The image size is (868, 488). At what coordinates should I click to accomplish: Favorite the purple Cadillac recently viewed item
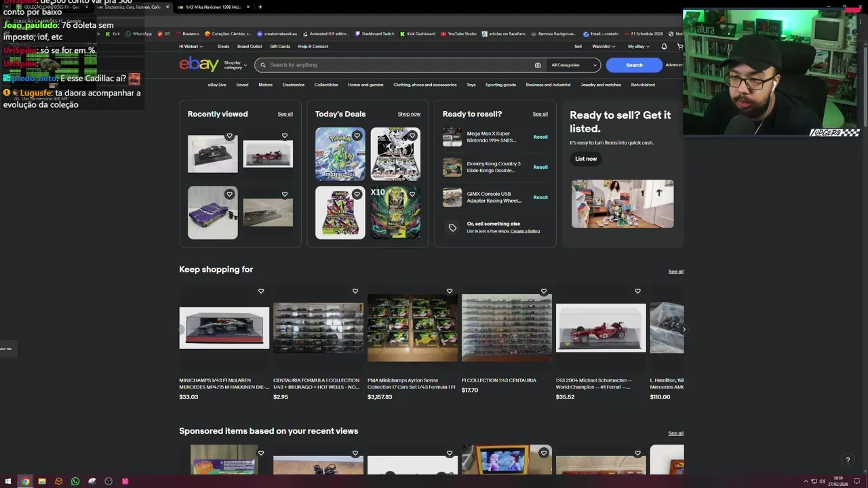(229, 195)
